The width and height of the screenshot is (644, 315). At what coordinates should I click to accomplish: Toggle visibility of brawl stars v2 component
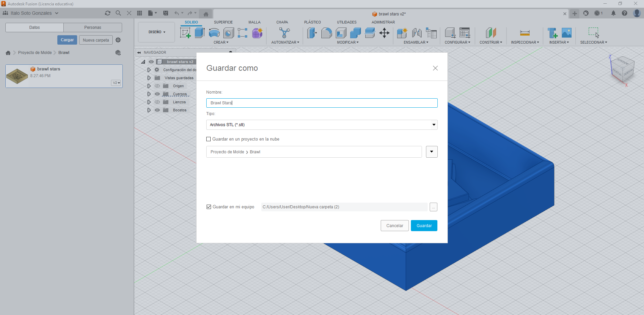pos(151,62)
